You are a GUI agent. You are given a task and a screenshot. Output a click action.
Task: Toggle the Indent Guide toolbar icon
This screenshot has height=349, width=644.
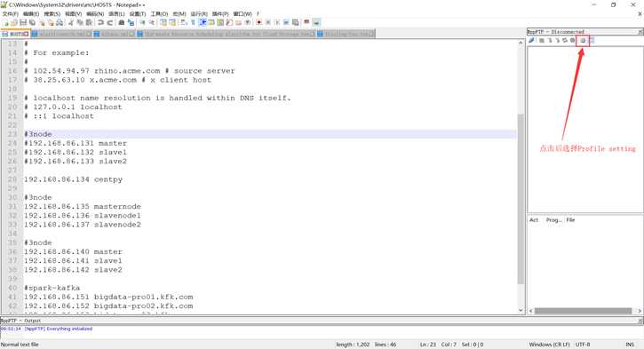pyautogui.click(x=203, y=22)
